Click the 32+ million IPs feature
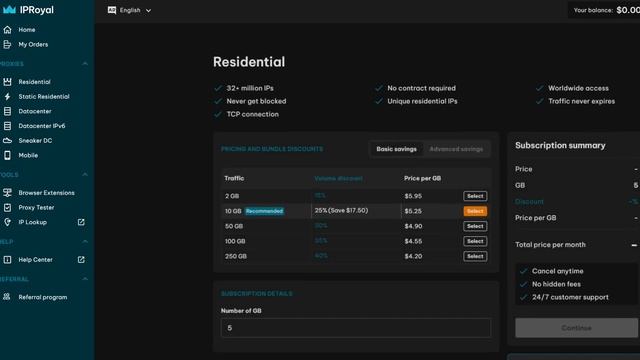Image resolution: width=640 pixels, height=360 pixels. click(x=250, y=88)
